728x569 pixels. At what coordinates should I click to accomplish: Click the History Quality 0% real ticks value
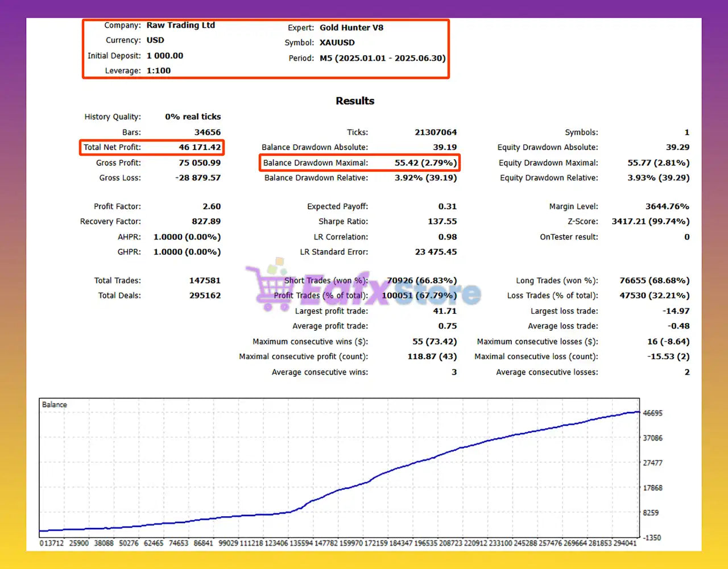point(192,117)
